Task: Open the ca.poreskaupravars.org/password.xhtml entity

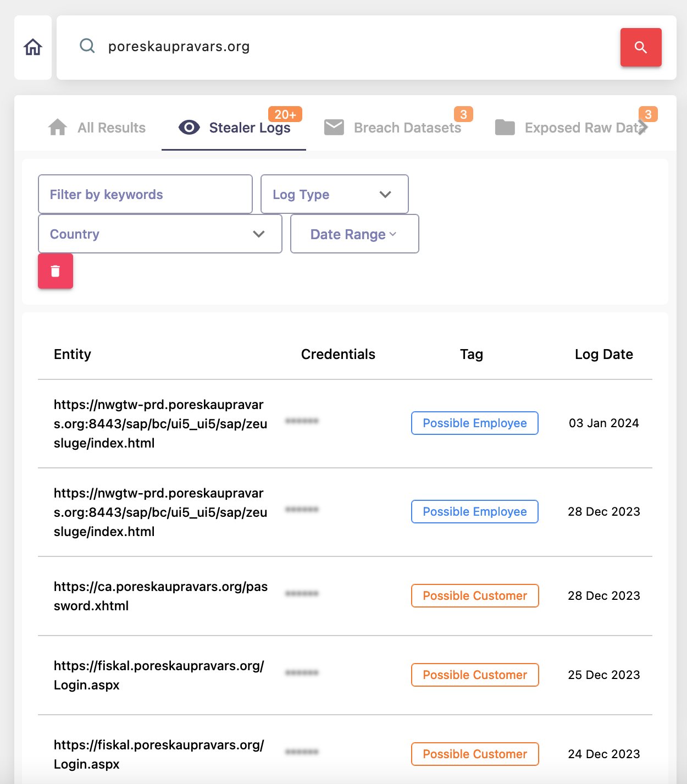Action: click(x=160, y=596)
